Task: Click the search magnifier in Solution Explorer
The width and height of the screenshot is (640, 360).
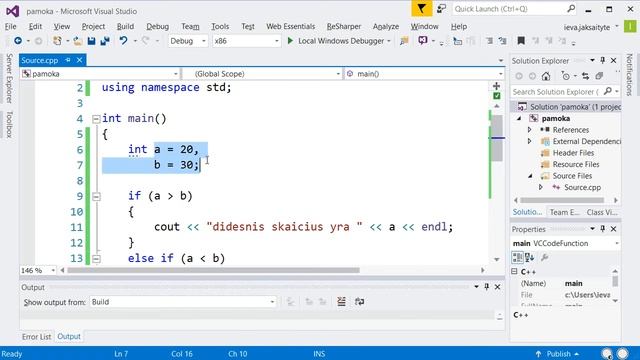Action: 608,91
